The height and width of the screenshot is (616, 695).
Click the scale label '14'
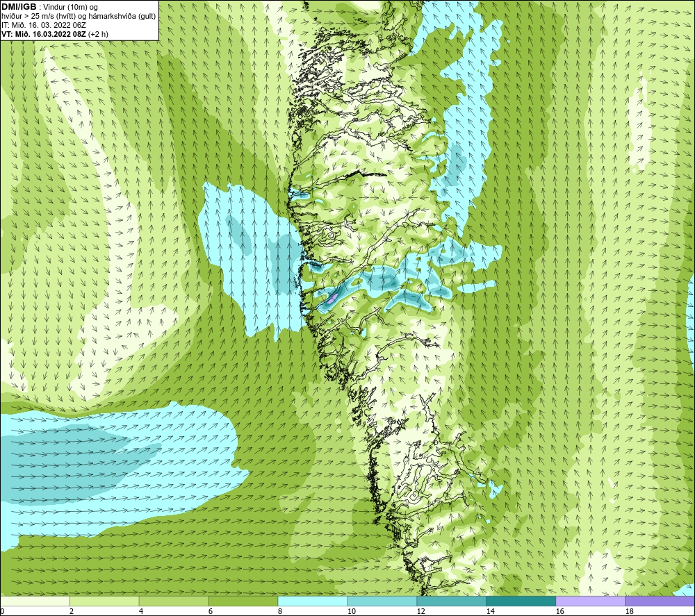(491, 612)
